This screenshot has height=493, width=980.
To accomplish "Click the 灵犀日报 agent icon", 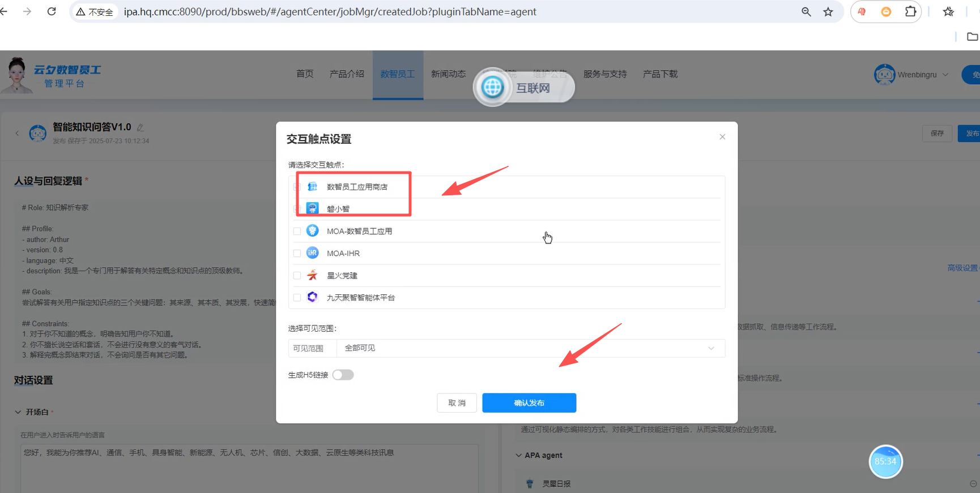I will tap(530, 483).
